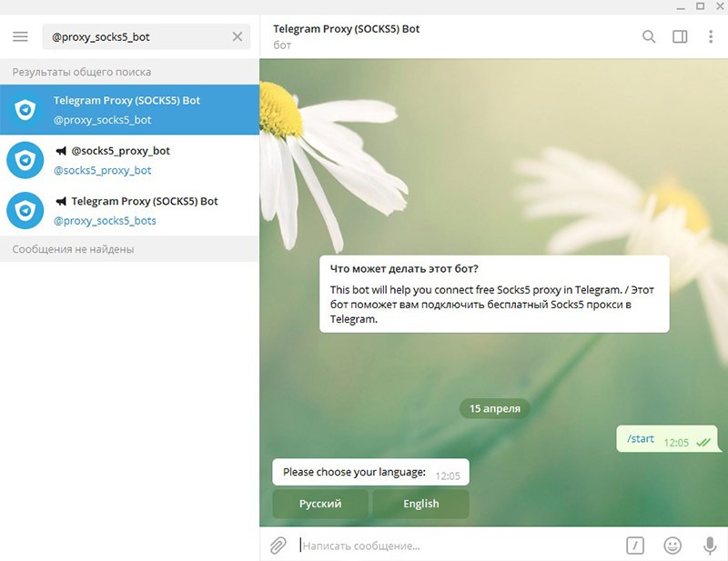Toggle the right side panel
The width and height of the screenshot is (728, 561).
[680, 37]
